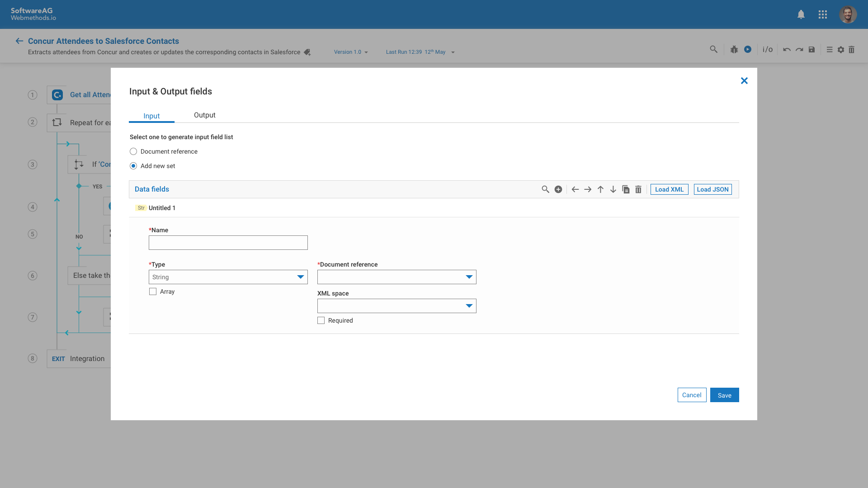Go back using the arrow beside the integration title
The width and height of the screenshot is (868, 488).
click(x=19, y=41)
